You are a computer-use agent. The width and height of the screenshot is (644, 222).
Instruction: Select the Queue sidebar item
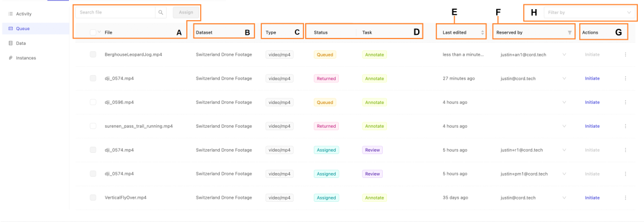pyautogui.click(x=35, y=28)
